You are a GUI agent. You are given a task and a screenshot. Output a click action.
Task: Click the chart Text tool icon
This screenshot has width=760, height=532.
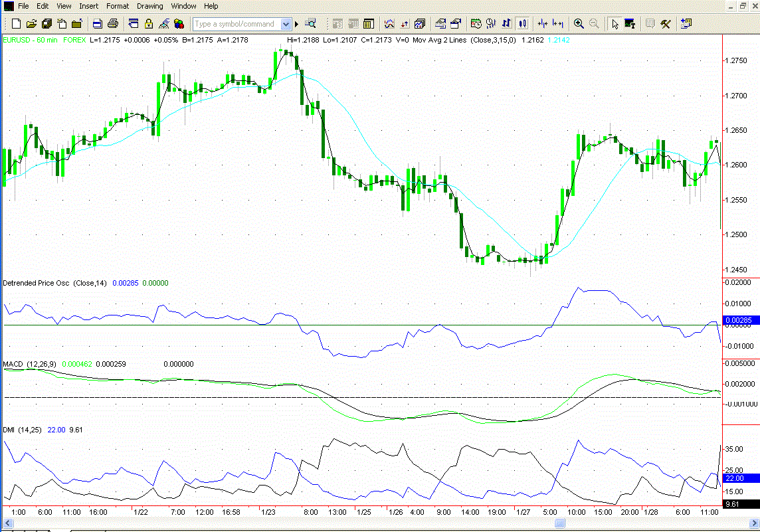pos(630,23)
